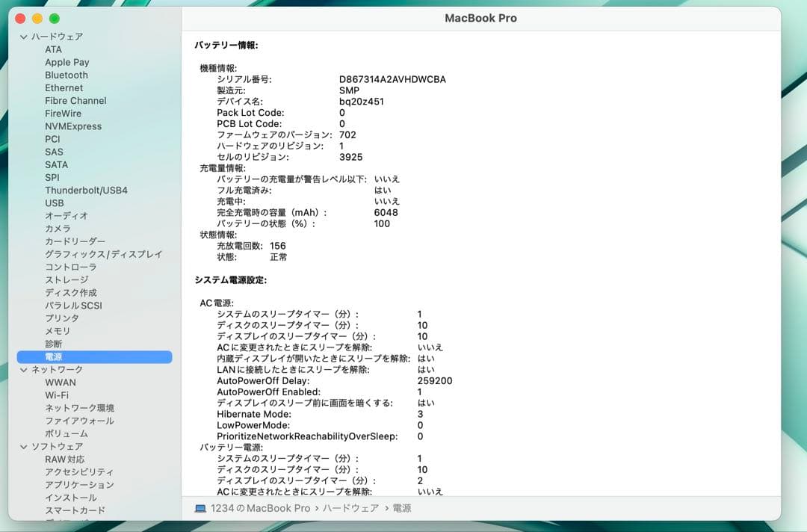
Task: Select Bluetooth in the sidebar
Action: (66, 75)
